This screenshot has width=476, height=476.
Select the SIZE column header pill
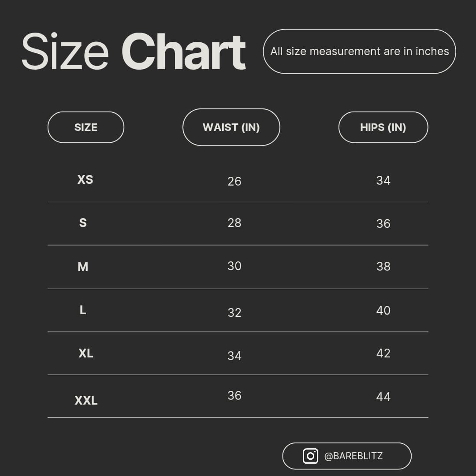coord(86,127)
